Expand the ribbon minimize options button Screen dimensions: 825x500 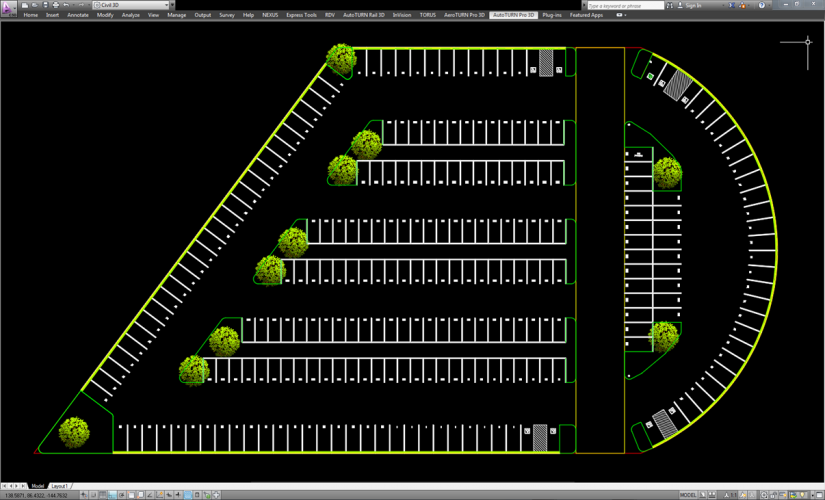pos(620,15)
